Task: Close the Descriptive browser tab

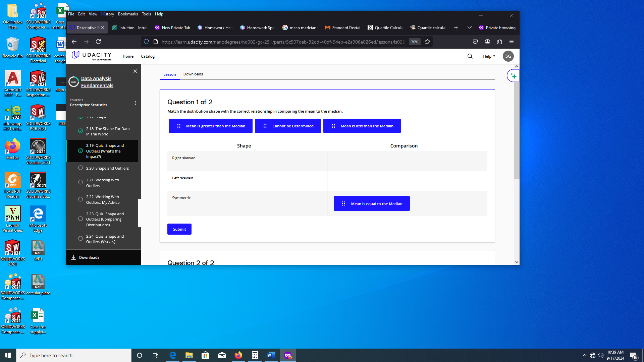Action: pos(103,28)
